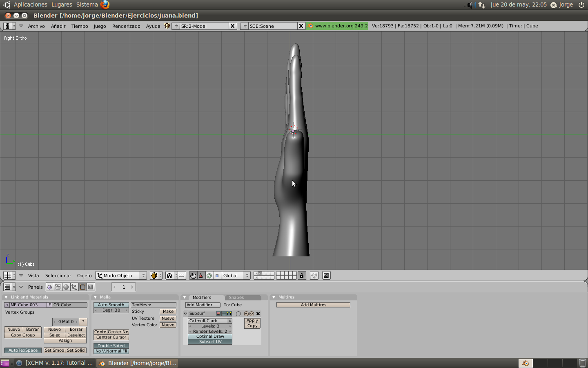Collapse the Subsurf modifier with its triangle
Viewport: 588px width, 368px height.
(185, 314)
